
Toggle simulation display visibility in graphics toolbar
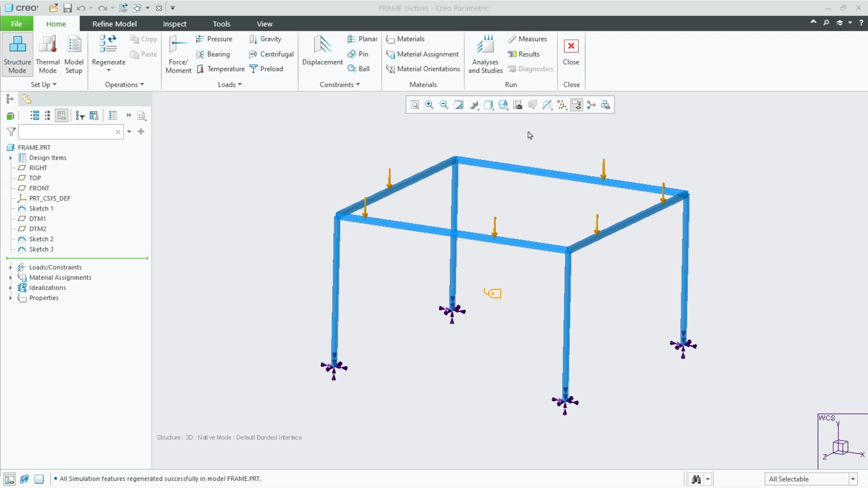pyautogui.click(x=577, y=104)
